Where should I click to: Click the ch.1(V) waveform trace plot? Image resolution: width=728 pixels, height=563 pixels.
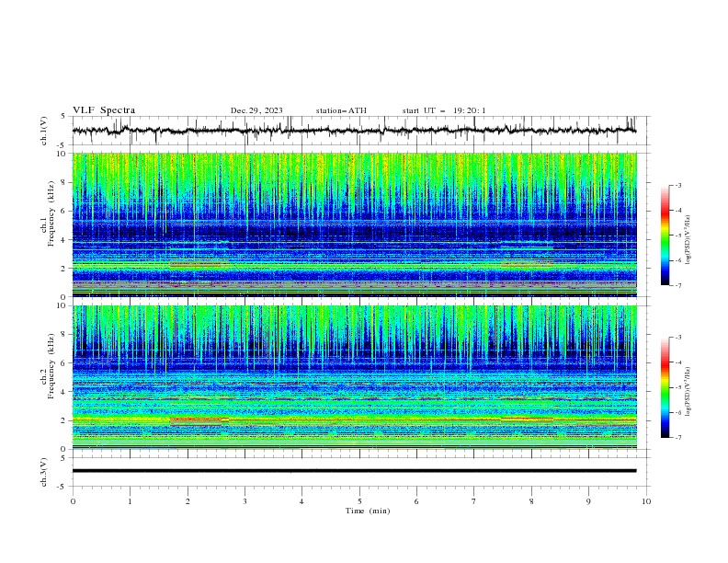point(354,131)
